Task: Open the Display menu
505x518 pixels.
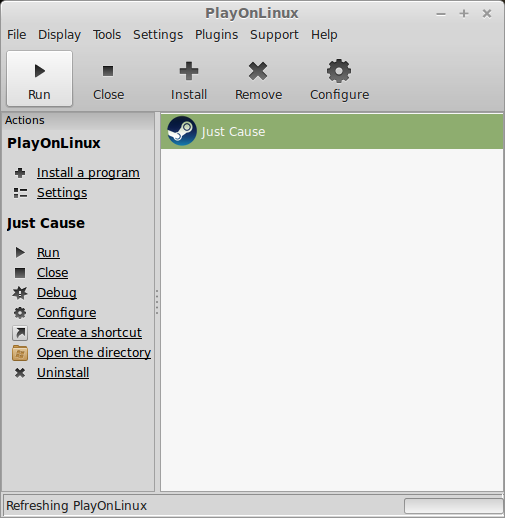Action: [x=59, y=35]
